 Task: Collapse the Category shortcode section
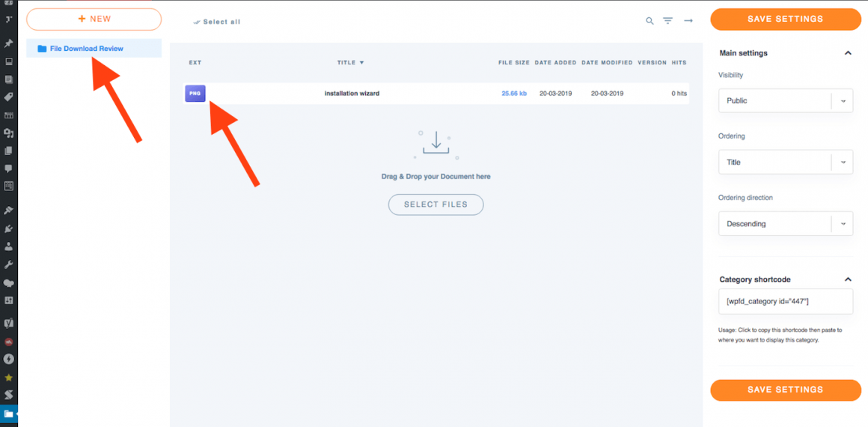847,279
